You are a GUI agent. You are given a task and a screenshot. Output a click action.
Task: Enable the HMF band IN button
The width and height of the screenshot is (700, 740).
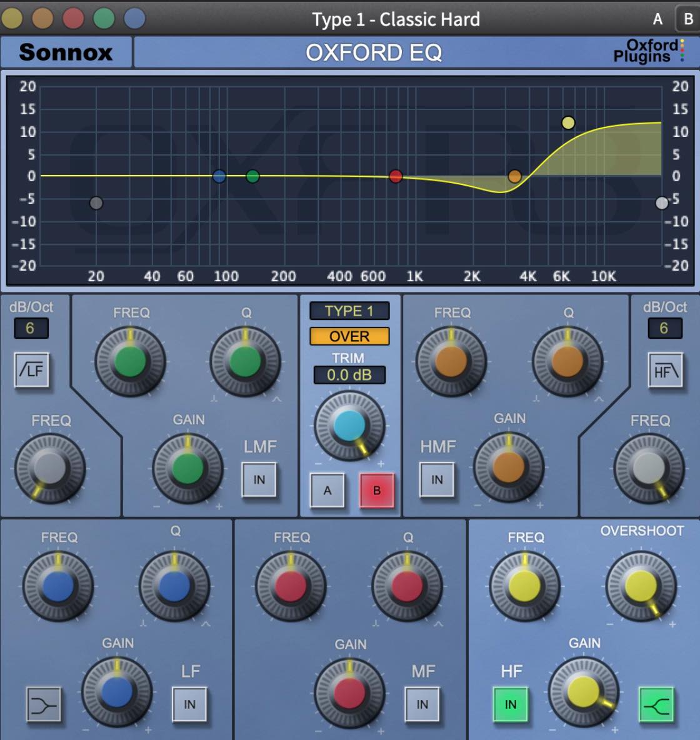click(437, 479)
